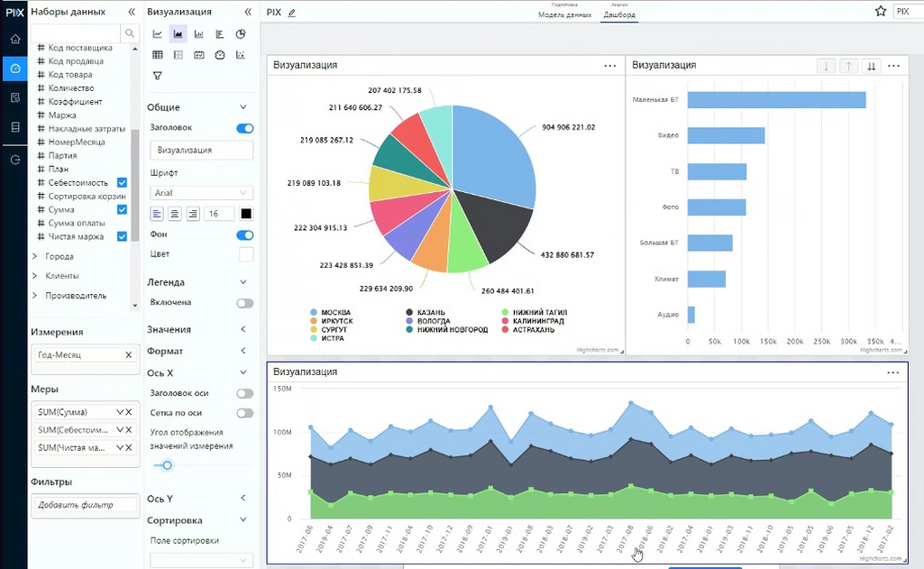Expand the Города tree node
The height and width of the screenshot is (569, 924).
(x=35, y=256)
